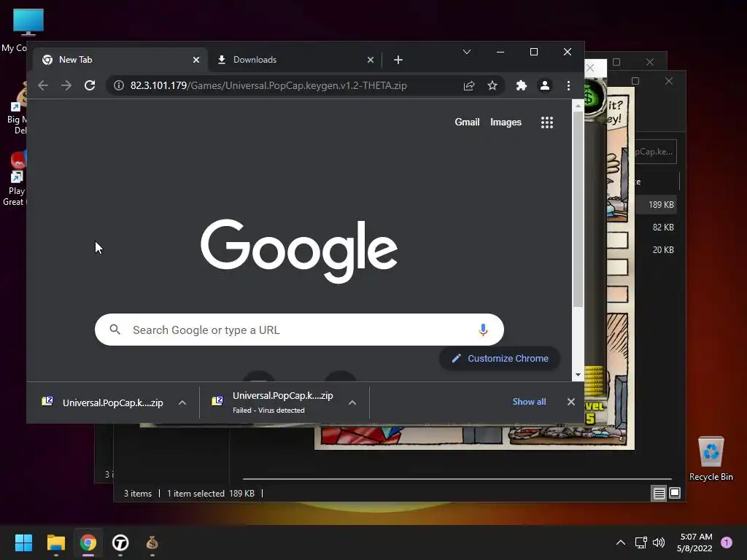Start voice search with the microphone

pos(483,330)
